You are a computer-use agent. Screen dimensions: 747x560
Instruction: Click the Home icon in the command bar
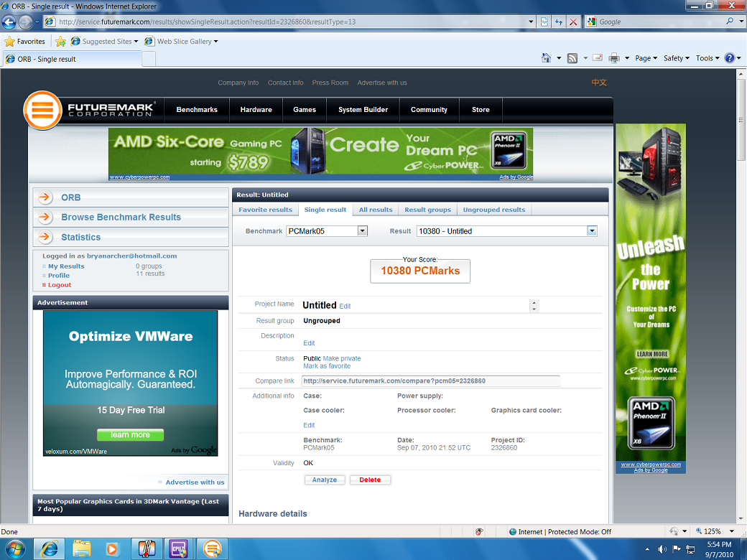(546, 58)
